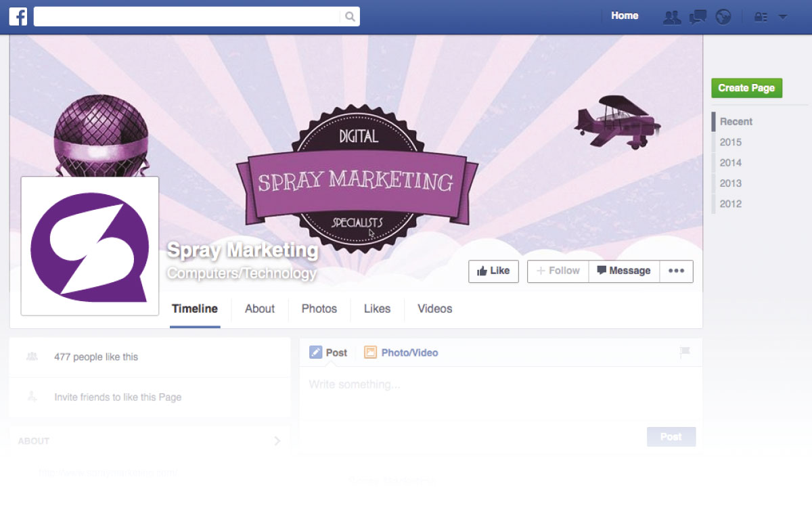
Task: Open the three-dots more options menu
Action: pos(676,271)
